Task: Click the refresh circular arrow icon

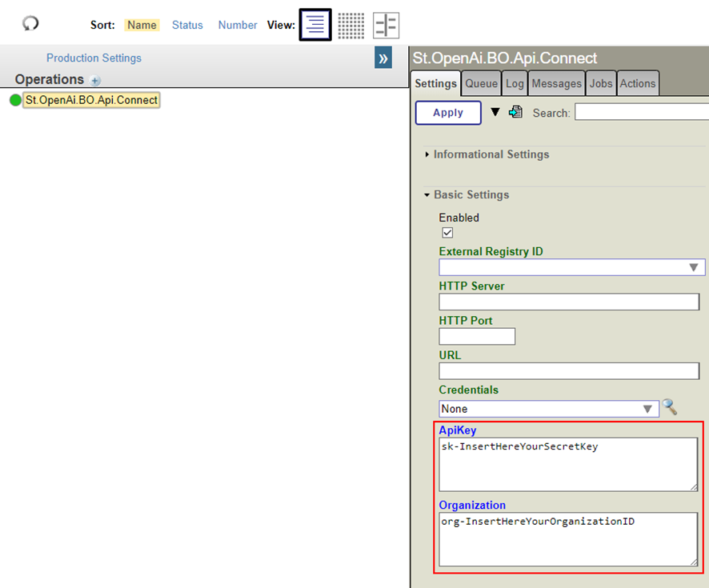Action: [30, 24]
